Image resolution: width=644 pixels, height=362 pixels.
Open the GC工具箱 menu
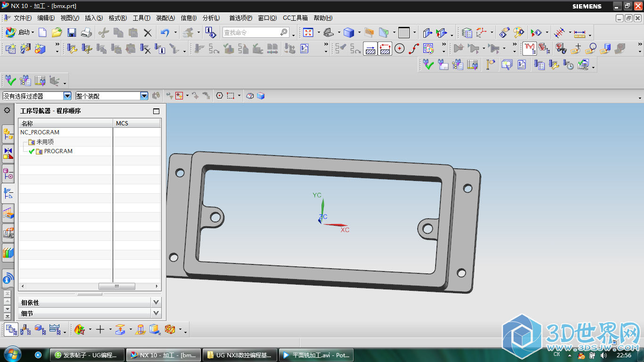[x=295, y=18]
